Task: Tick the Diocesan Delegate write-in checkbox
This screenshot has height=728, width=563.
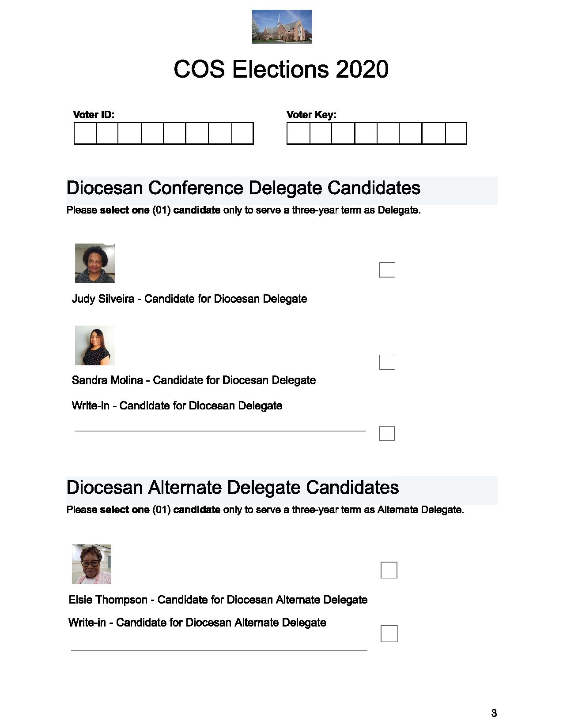Action: point(387,433)
